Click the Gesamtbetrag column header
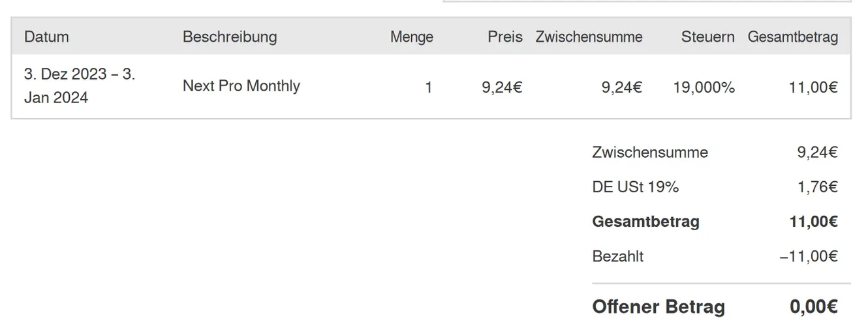The width and height of the screenshot is (868, 326). (792, 37)
